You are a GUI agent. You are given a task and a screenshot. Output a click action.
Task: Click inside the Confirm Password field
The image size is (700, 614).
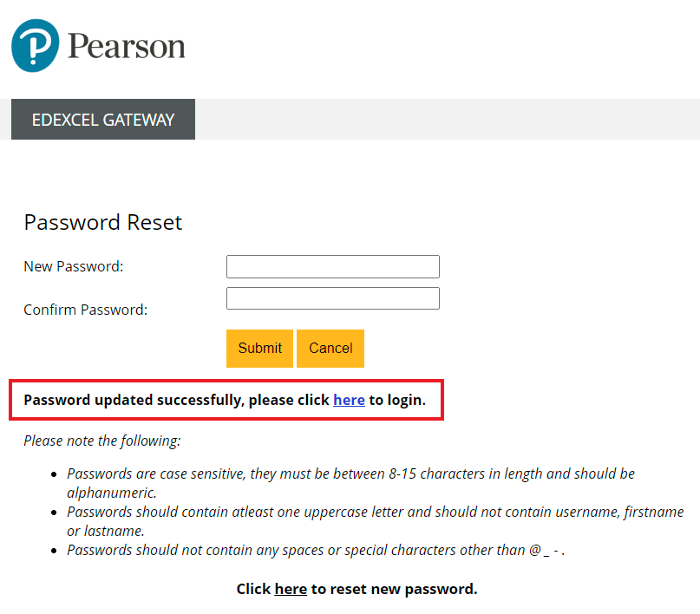(x=332, y=297)
